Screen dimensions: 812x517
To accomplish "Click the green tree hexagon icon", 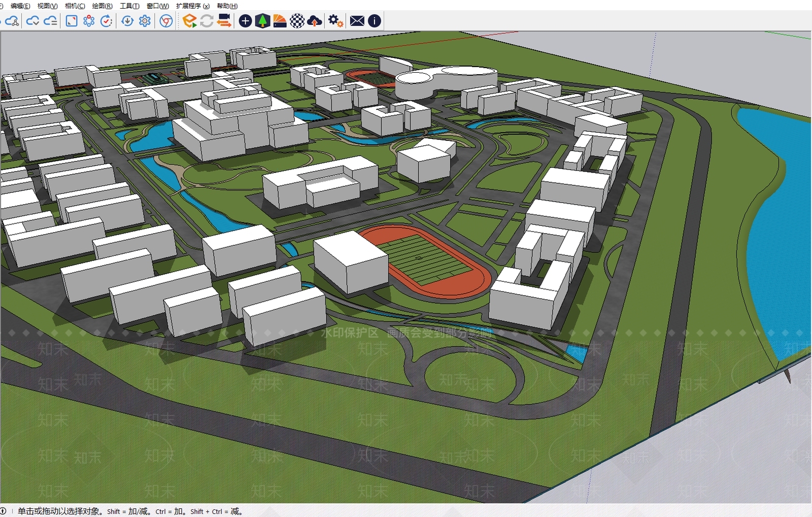I will tap(262, 21).
